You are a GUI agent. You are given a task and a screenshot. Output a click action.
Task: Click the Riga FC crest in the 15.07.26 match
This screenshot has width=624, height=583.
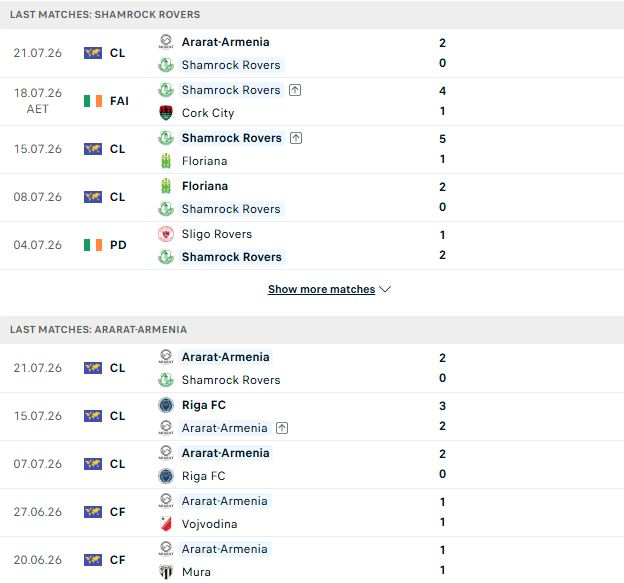click(166, 405)
